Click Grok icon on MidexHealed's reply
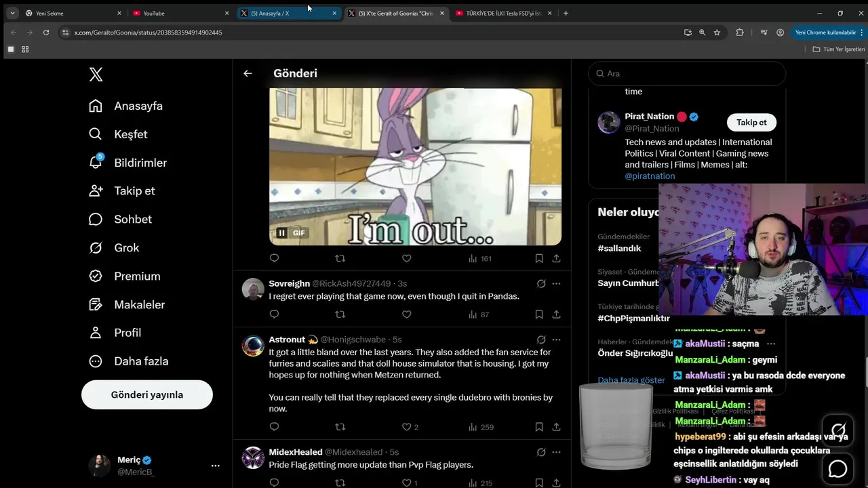This screenshot has width=868, height=488. pyautogui.click(x=541, y=452)
